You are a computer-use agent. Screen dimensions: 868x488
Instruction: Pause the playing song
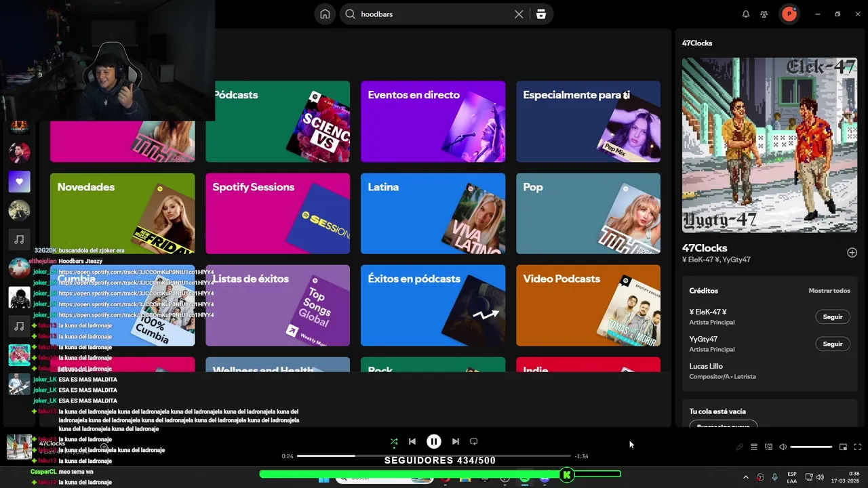click(x=434, y=441)
